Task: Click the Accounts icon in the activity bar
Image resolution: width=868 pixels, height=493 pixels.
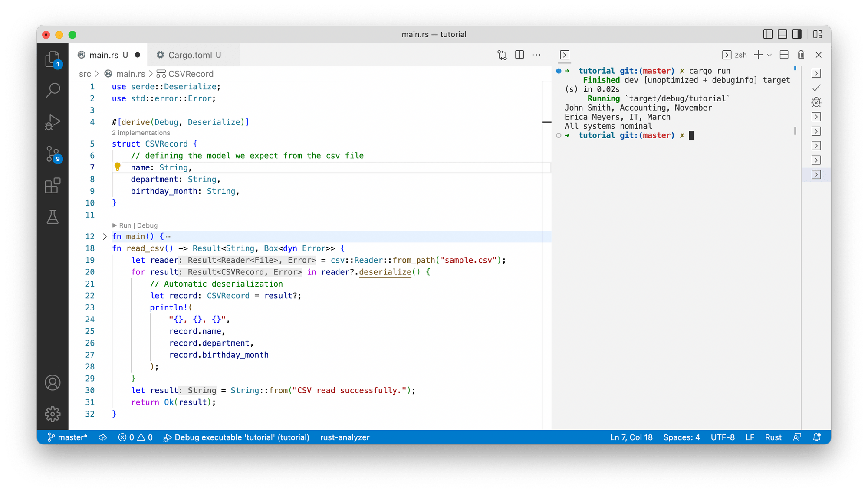Action: [53, 382]
